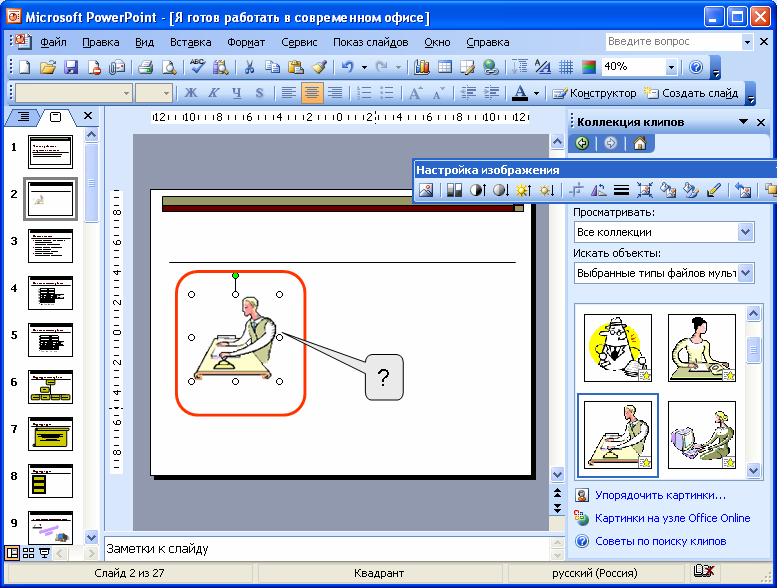Compress pictures icon in picture toolbar

(x=645, y=190)
